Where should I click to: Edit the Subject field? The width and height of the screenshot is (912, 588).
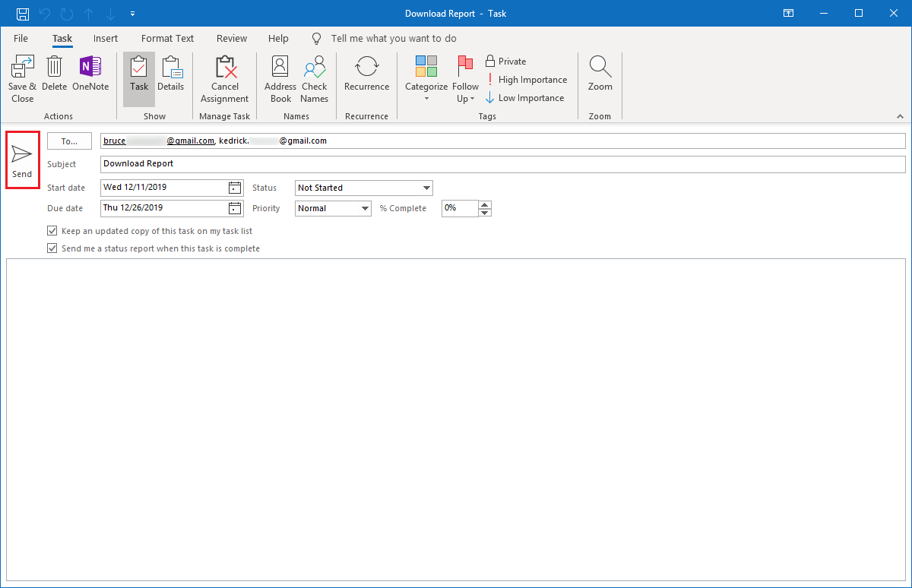pos(503,164)
